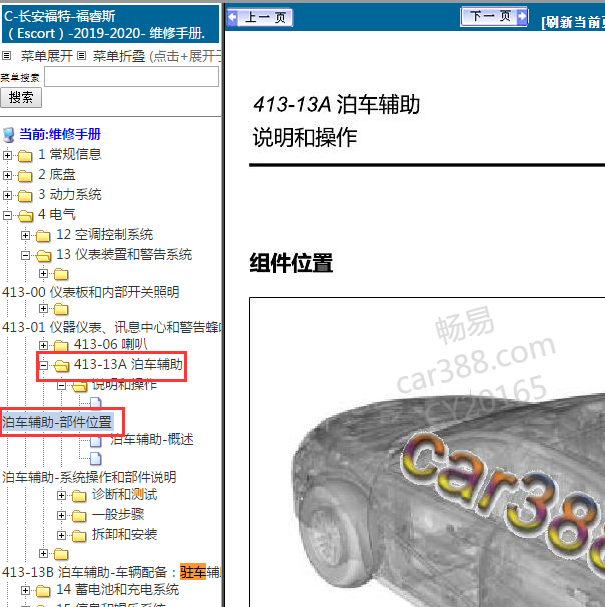Expand the 413-06 喇叭 node
605x607 pixels.
[x=43, y=345]
